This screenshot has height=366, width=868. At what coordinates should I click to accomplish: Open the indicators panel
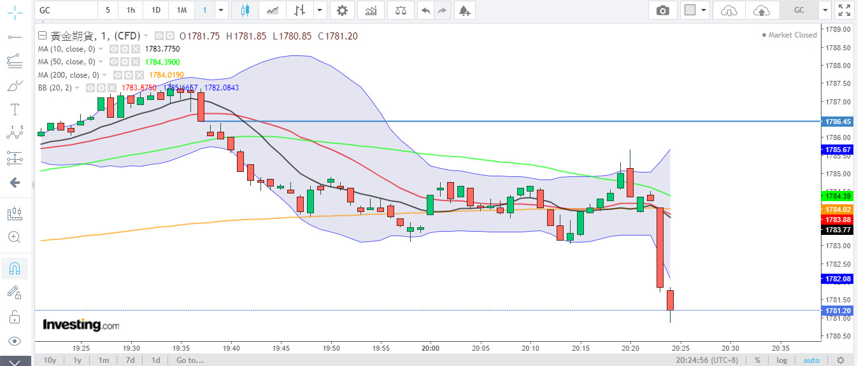point(371,10)
